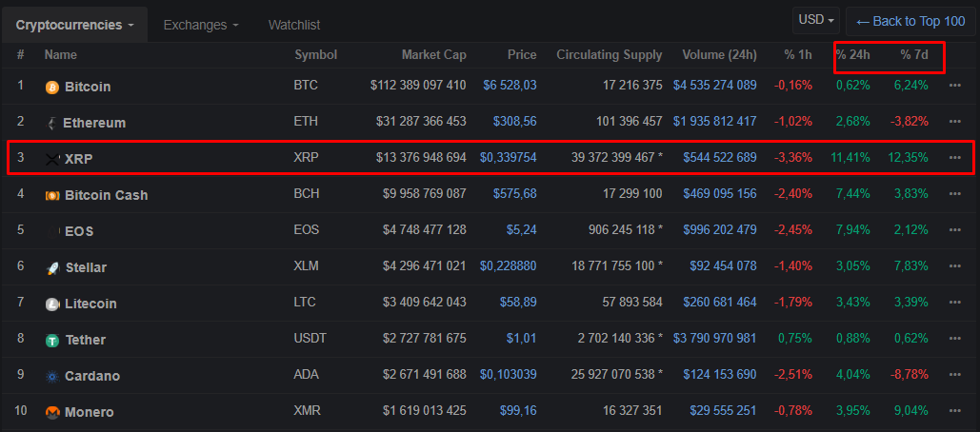Open the EOS coin name link
The image size is (980, 432).
(79, 231)
